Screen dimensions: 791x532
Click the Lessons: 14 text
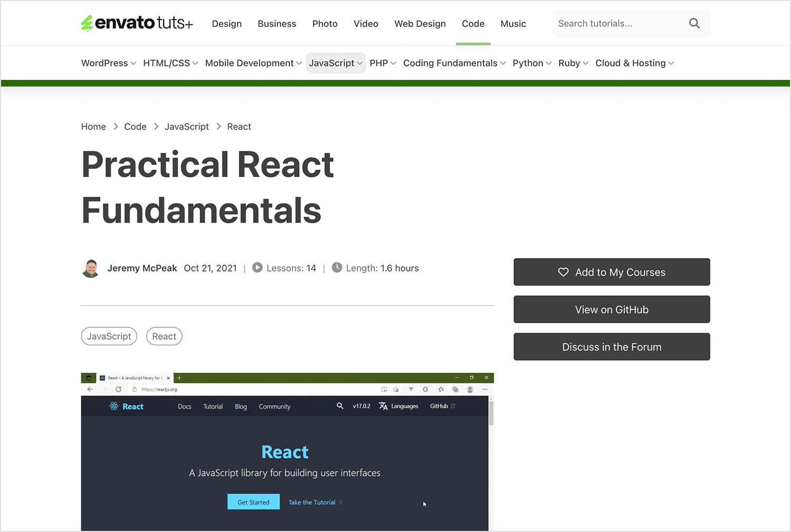291,268
